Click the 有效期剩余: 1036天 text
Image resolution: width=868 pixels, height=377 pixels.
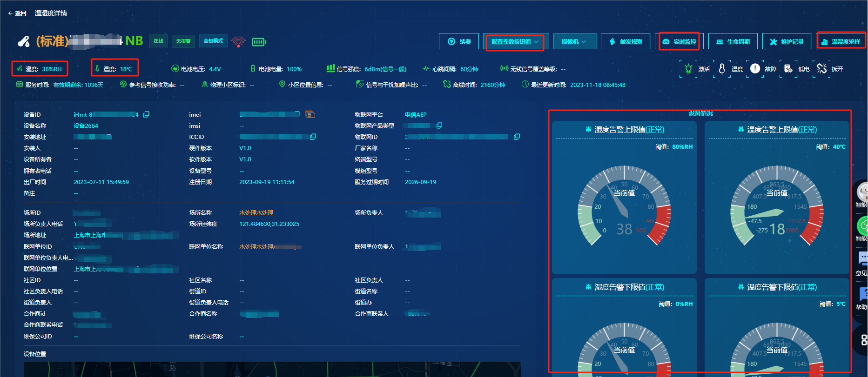coord(78,85)
